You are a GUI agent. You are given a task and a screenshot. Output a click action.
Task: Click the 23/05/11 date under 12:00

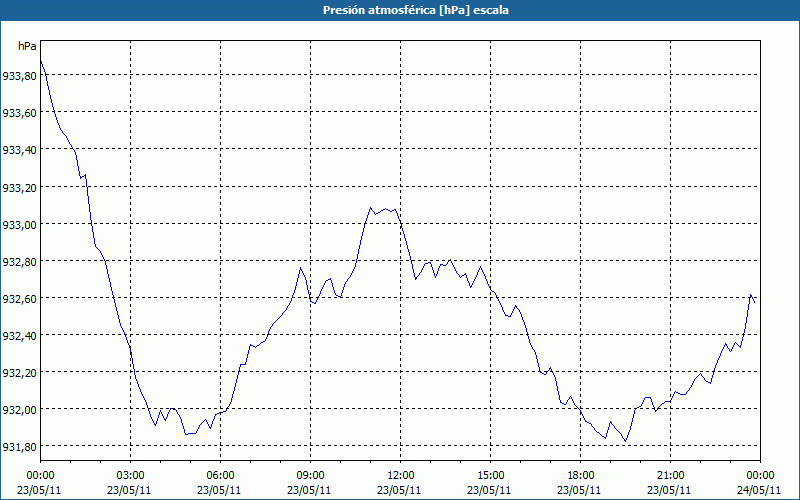399,490
